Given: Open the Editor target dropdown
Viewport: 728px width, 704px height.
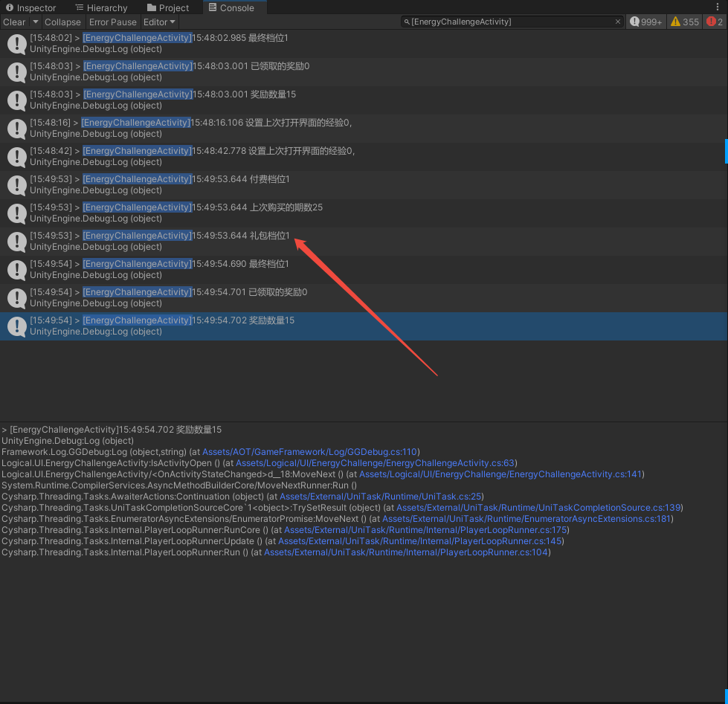Looking at the screenshot, I should tap(159, 22).
